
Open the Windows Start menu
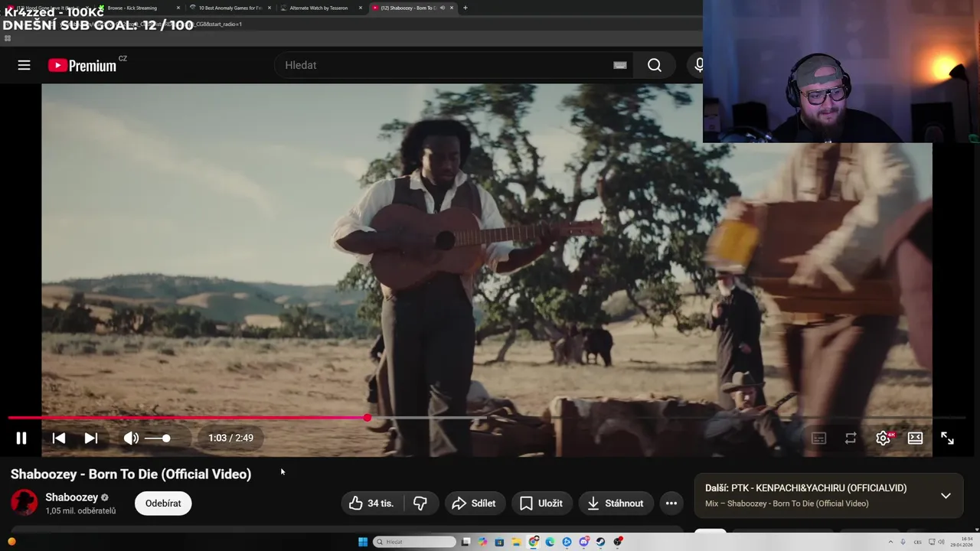pyautogui.click(x=363, y=542)
